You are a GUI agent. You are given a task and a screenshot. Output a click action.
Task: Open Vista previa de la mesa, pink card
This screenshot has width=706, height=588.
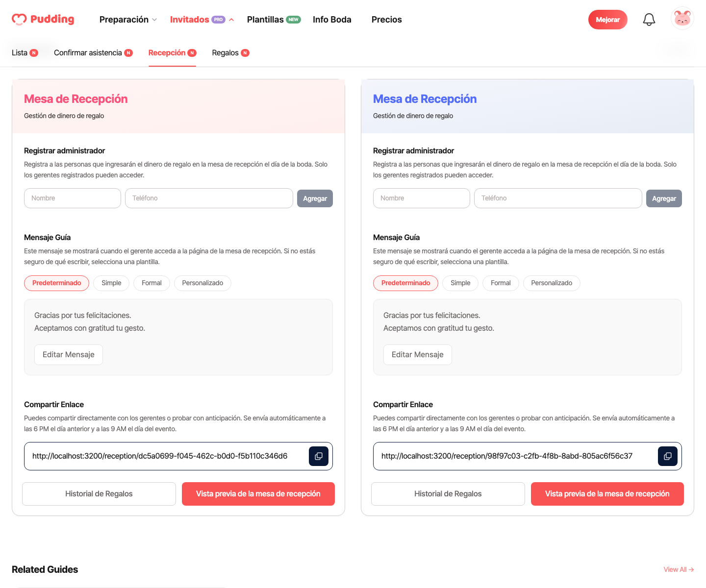tap(258, 494)
